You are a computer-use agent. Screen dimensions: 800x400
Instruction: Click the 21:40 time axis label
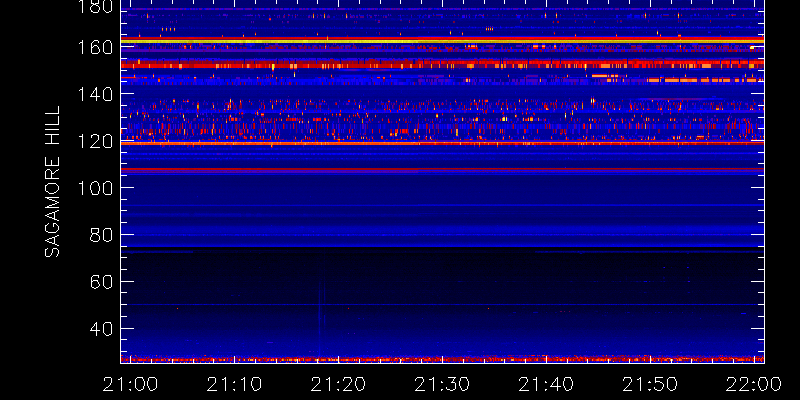(x=546, y=384)
